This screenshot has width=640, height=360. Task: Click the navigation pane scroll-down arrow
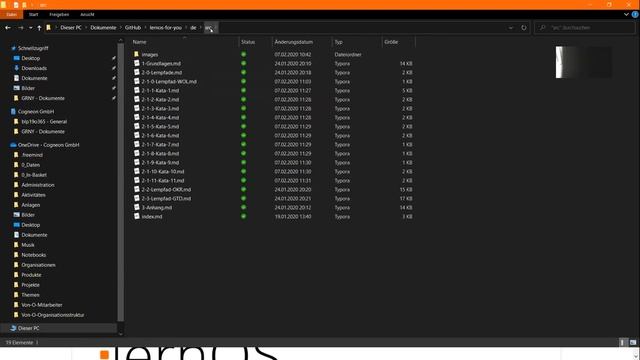(120, 334)
